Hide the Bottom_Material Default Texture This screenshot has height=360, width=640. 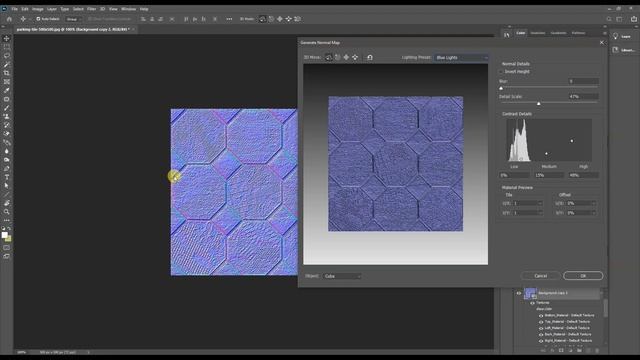[x=541, y=316]
